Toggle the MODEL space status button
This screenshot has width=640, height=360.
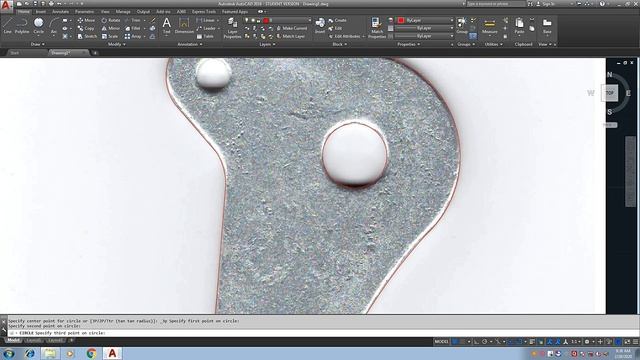click(441, 342)
